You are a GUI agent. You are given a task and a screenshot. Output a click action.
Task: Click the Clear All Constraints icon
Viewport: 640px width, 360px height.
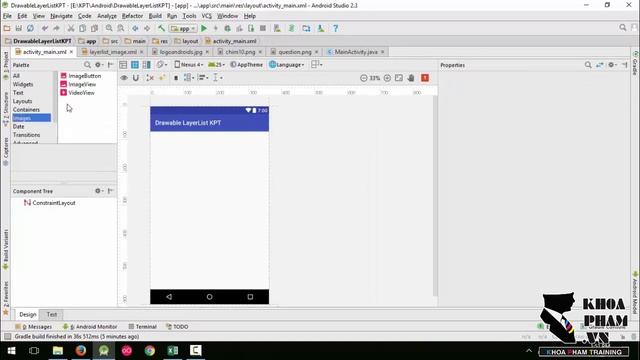tap(150, 78)
